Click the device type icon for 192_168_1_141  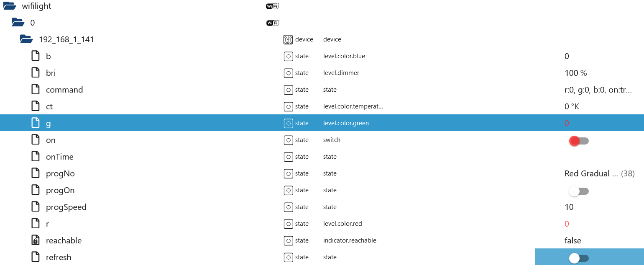point(288,39)
